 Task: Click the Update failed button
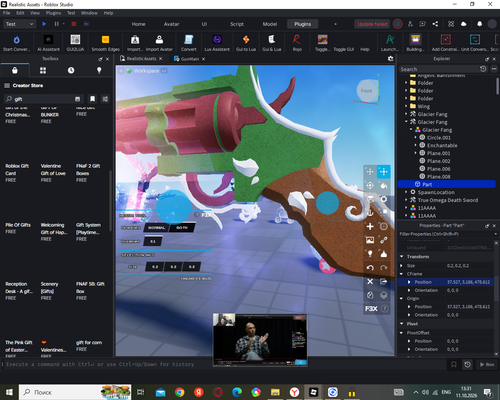(372, 24)
